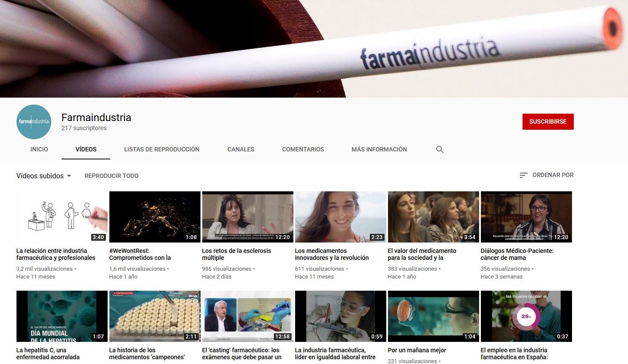Click the '383 visualizaciones' text
Image resolution: width=628 pixels, height=364 pixels.
coord(412,269)
